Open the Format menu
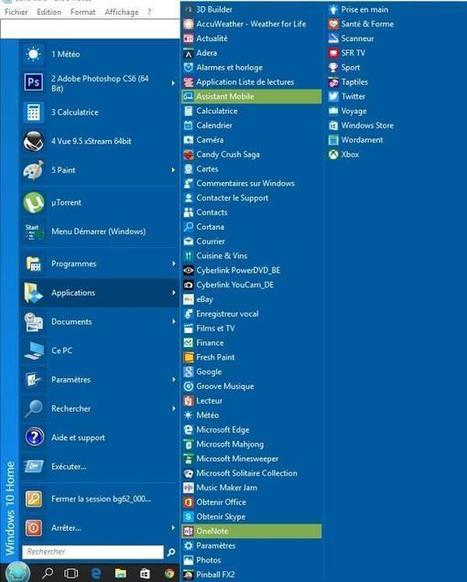 tap(83, 12)
